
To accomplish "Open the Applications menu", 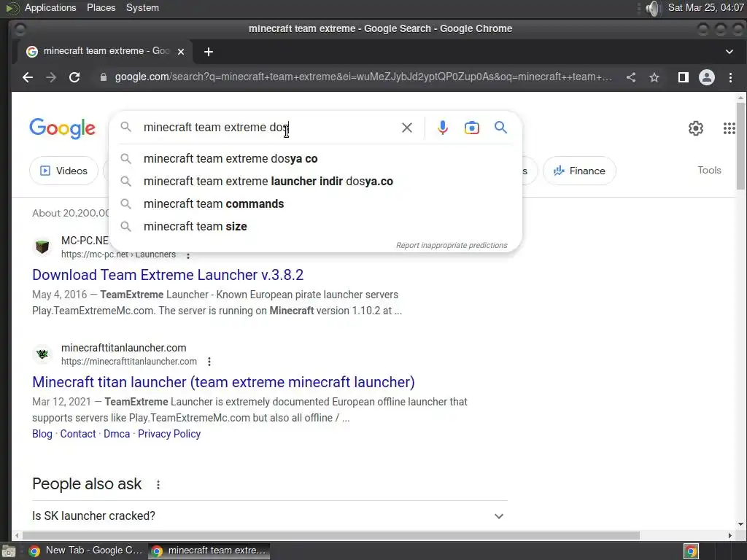I will click(x=50, y=7).
